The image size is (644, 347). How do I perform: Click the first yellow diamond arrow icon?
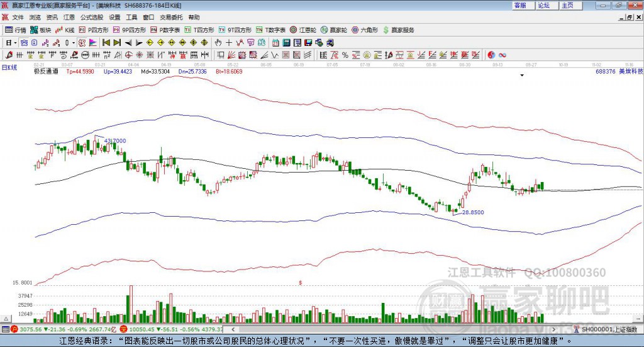pyautogui.click(x=150, y=43)
